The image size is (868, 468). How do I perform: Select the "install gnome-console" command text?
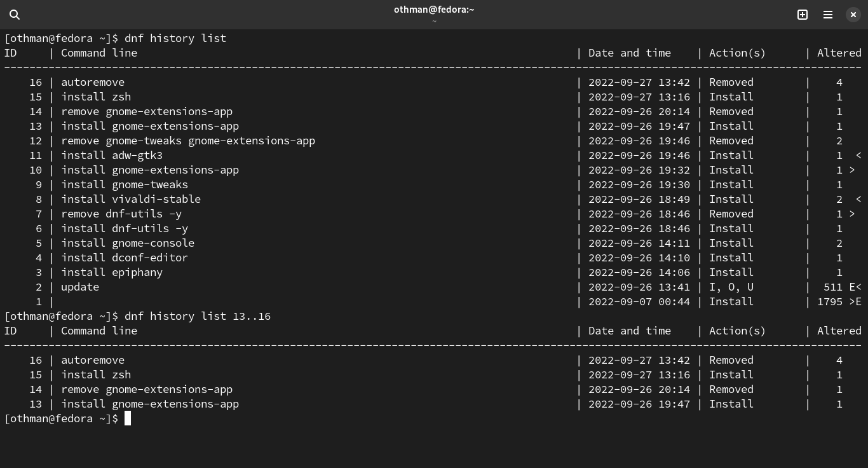[127, 243]
